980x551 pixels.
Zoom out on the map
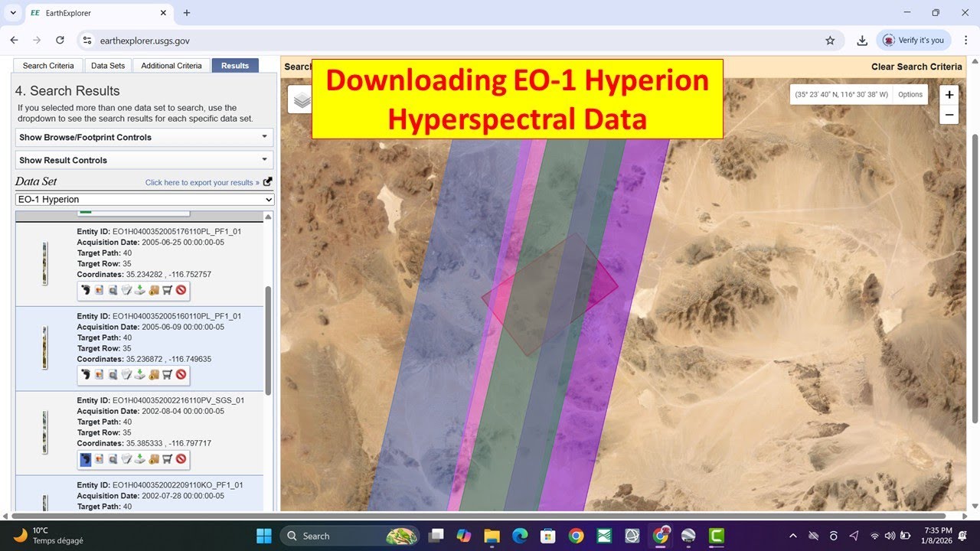click(949, 115)
